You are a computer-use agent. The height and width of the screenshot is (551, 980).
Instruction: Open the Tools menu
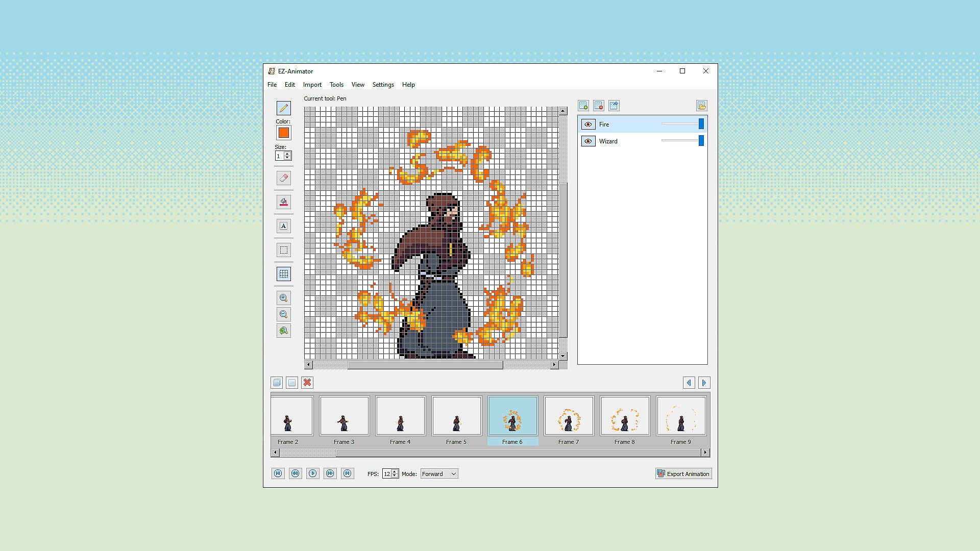(336, 85)
